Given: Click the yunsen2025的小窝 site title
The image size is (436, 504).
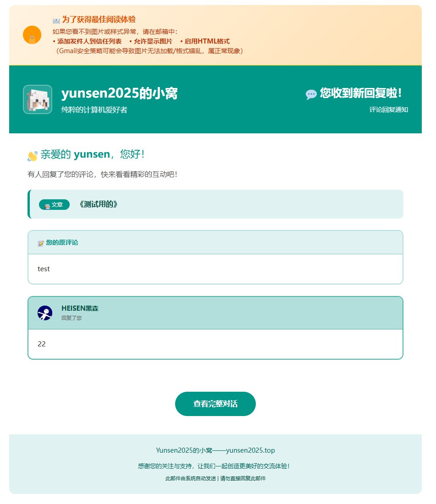Looking at the screenshot, I should coord(119,93).
